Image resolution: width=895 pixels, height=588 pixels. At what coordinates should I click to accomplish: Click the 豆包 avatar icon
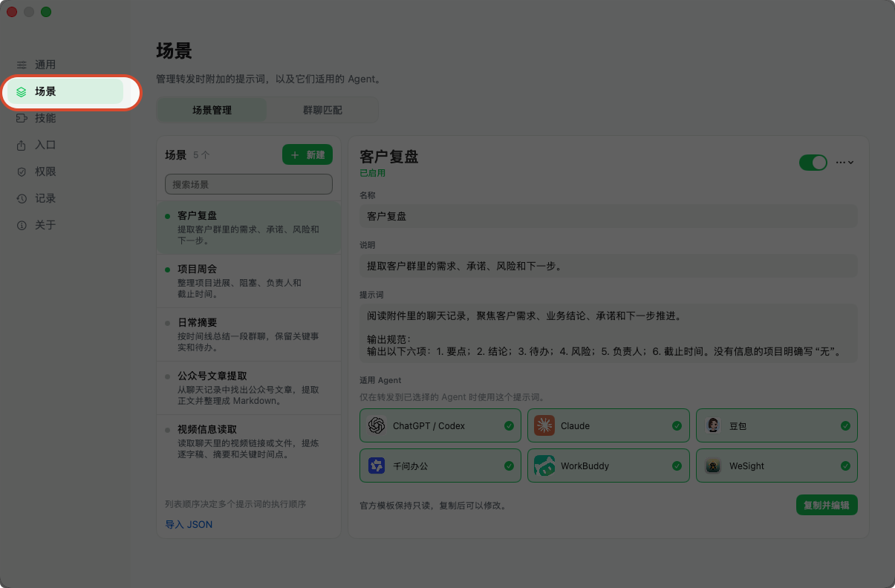click(x=713, y=426)
